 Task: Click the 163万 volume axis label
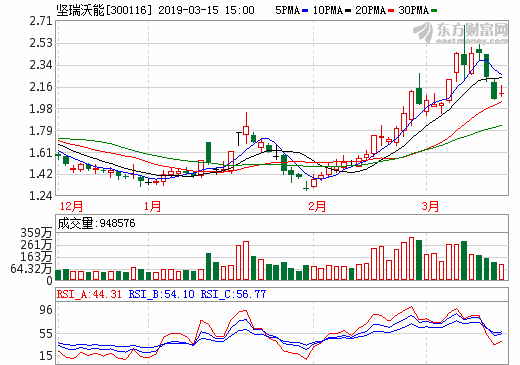pyautogui.click(x=37, y=257)
